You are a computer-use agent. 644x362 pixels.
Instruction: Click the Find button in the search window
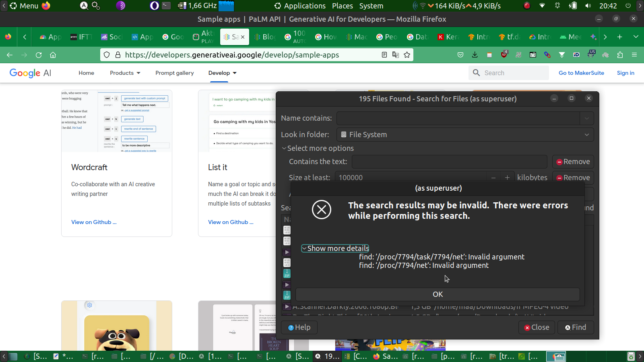(x=576, y=327)
